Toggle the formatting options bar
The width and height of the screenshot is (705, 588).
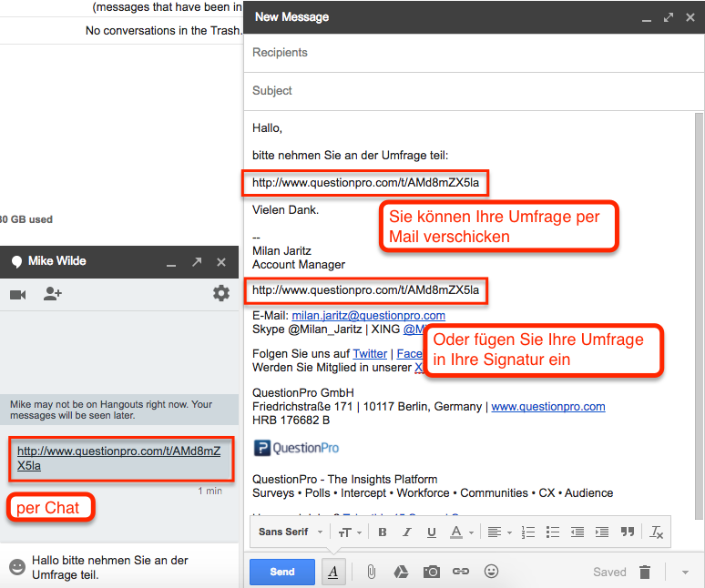tap(333, 572)
